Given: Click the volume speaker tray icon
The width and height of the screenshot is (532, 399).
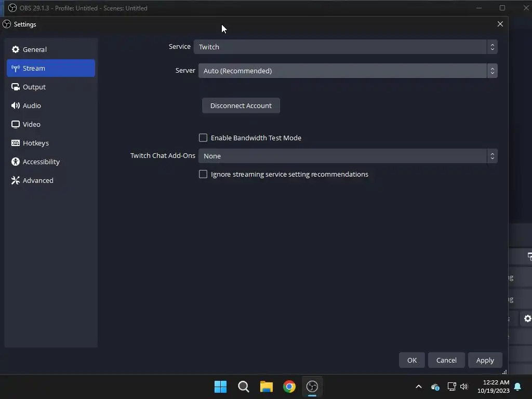Looking at the screenshot, I should [x=464, y=387].
